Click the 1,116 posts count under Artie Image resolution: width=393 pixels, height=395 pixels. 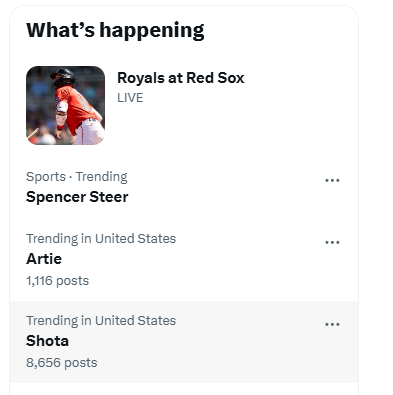click(x=58, y=281)
